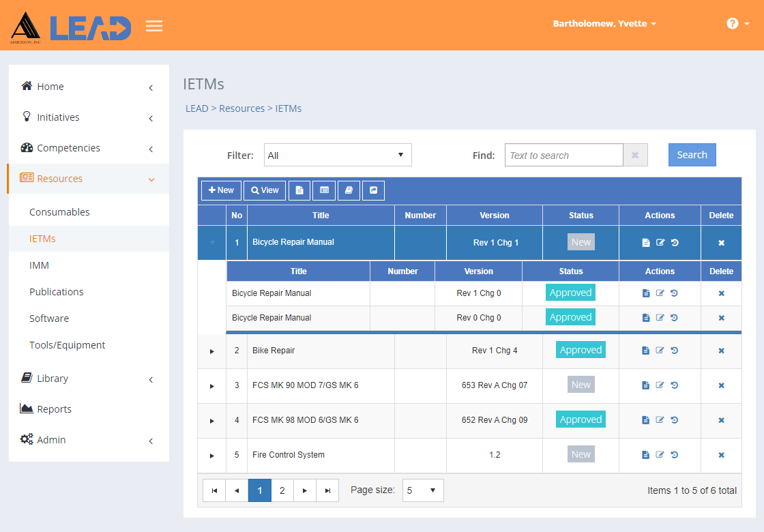Click the document icon in toolbar

(x=299, y=190)
